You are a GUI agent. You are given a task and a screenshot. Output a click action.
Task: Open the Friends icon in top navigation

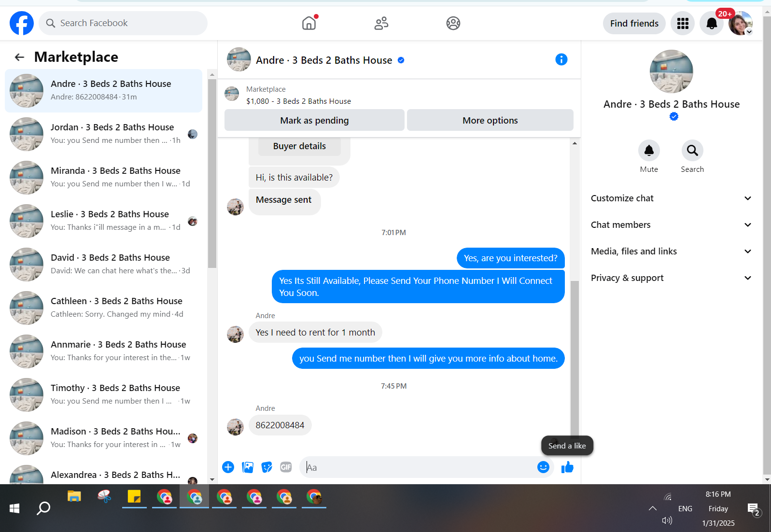[381, 23]
